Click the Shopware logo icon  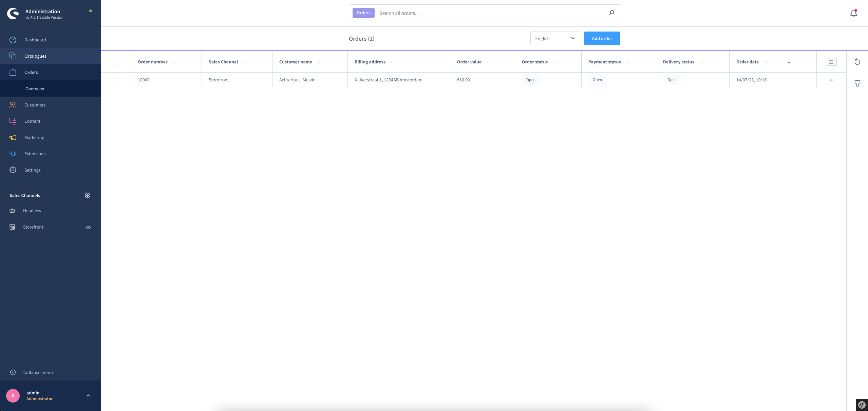[13, 14]
